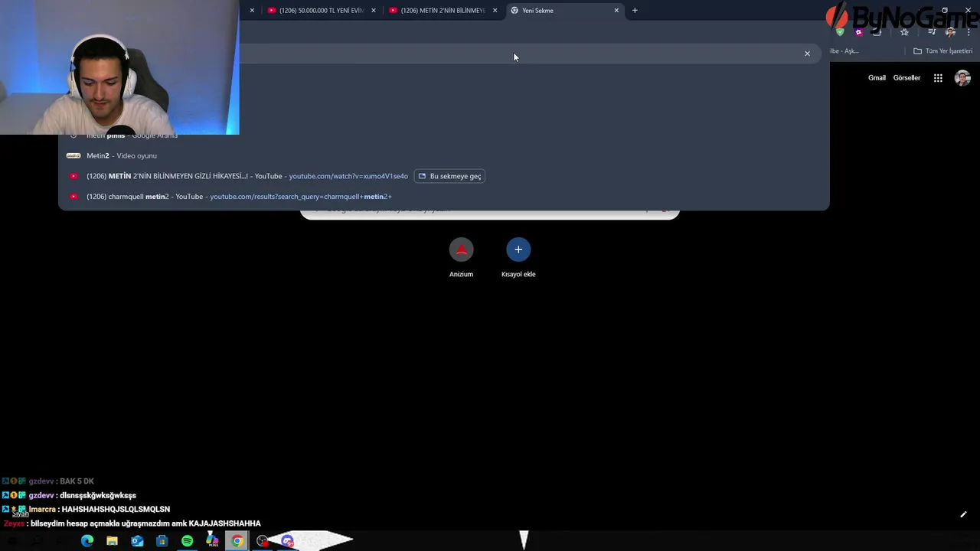
Task: Open Spotify from the taskbar
Action: [x=187, y=541]
